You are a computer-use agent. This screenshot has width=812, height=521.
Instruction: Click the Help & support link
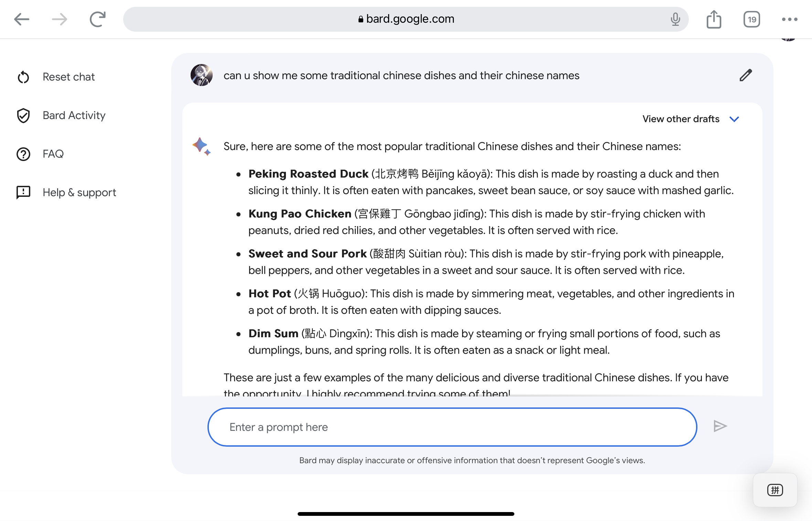[79, 192]
